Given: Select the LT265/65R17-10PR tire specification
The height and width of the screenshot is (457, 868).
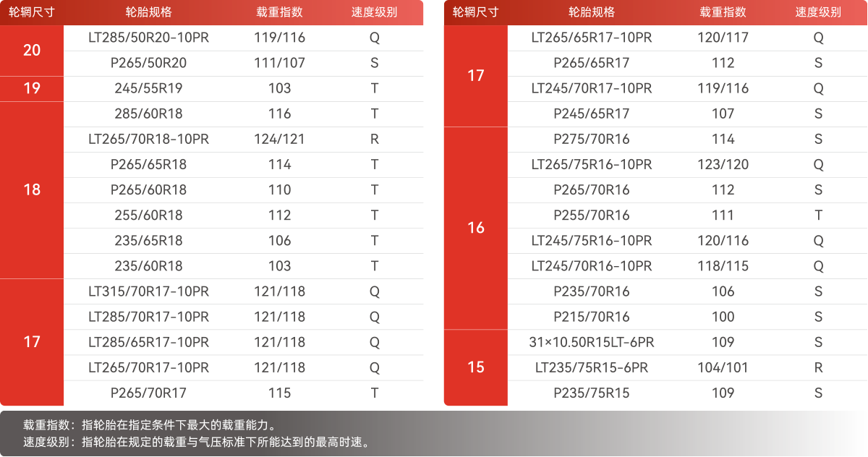Looking at the screenshot, I should 591,38.
